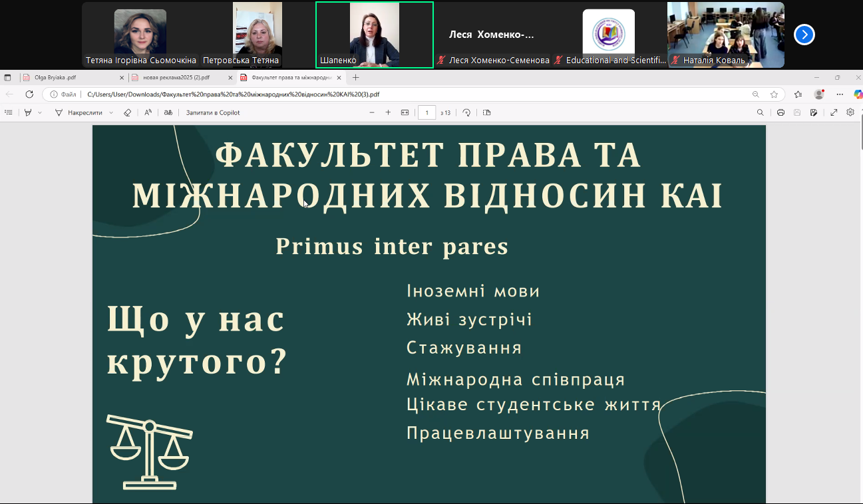This screenshot has height=504, width=863.
Task: Click the Read aloud icon
Action: pos(148,113)
